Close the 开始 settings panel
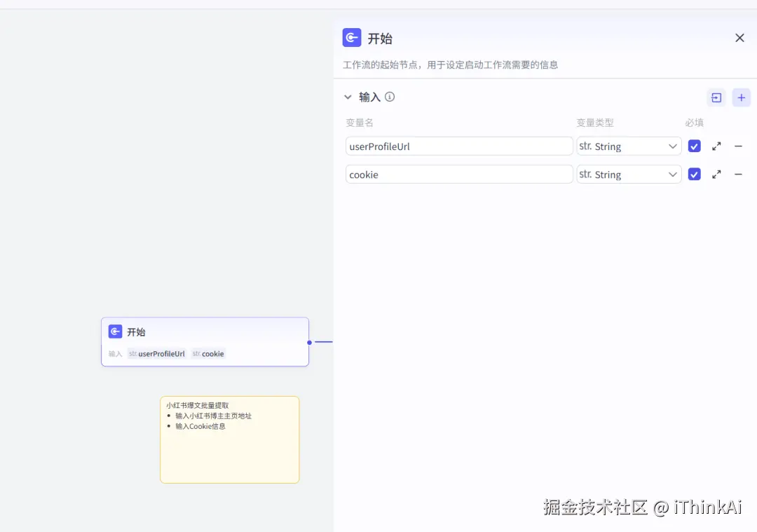757x532 pixels. (739, 38)
